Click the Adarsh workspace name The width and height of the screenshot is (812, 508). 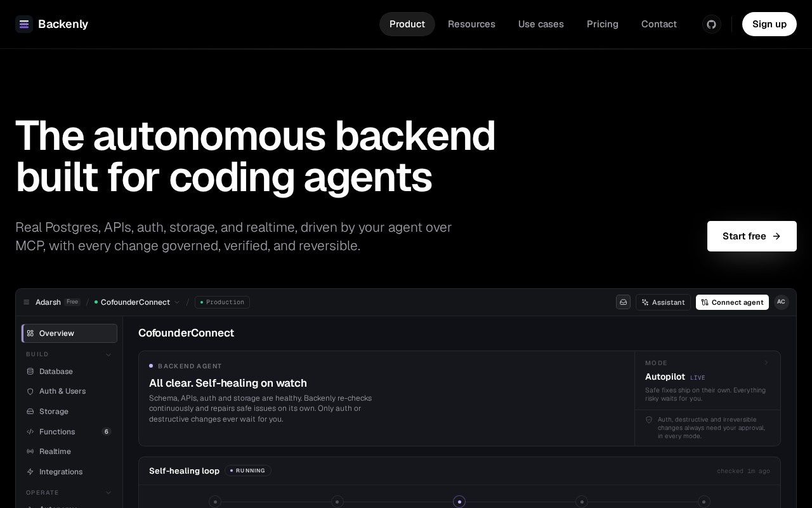[48, 302]
